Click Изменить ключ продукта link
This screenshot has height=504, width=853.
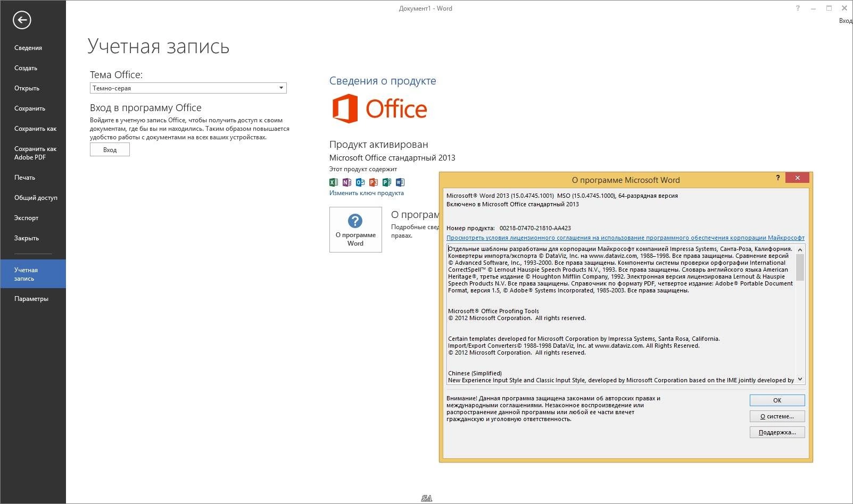(x=366, y=193)
